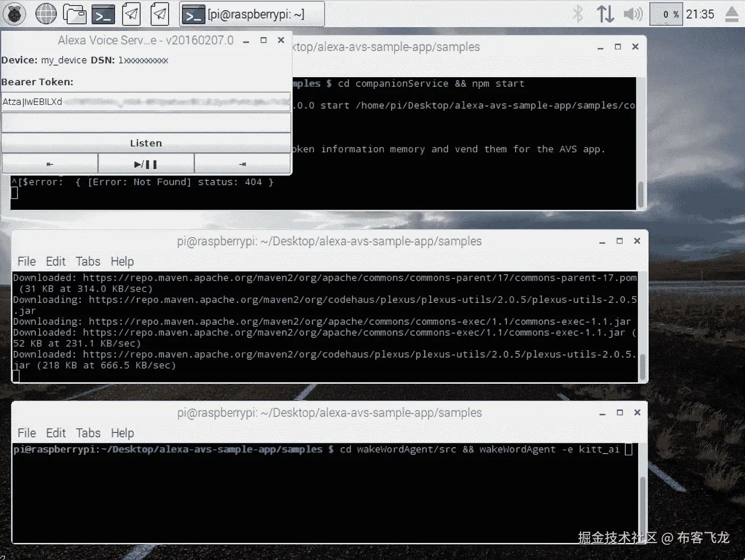Image resolution: width=745 pixels, height=560 pixels.
Task: Click the Alexa Voice Service title bar
Action: [x=146, y=40]
